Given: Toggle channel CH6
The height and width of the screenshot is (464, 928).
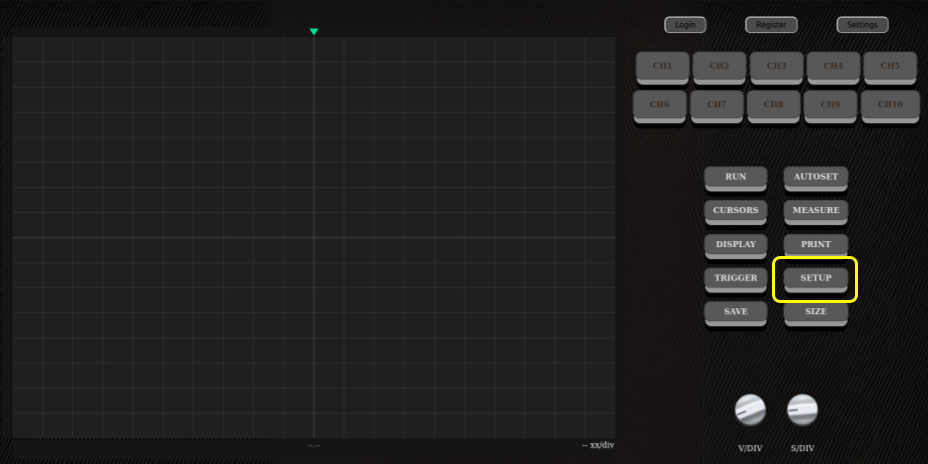Looking at the screenshot, I should (x=659, y=106).
